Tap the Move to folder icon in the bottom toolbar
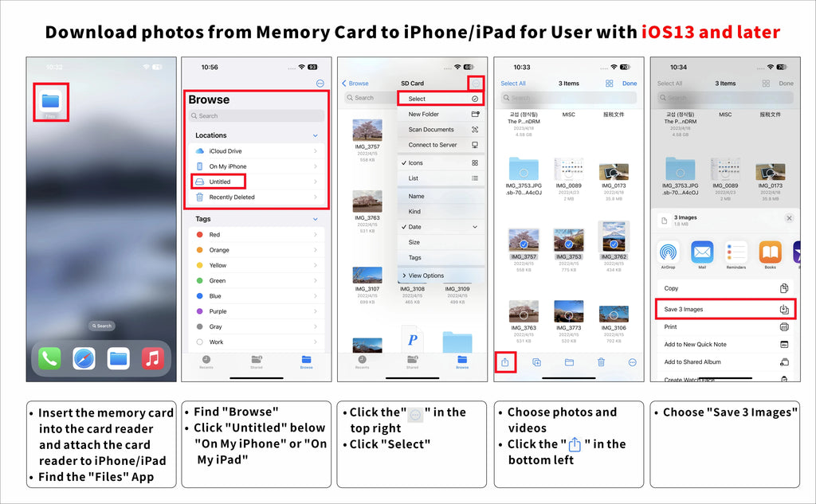 pyautogui.click(x=569, y=362)
